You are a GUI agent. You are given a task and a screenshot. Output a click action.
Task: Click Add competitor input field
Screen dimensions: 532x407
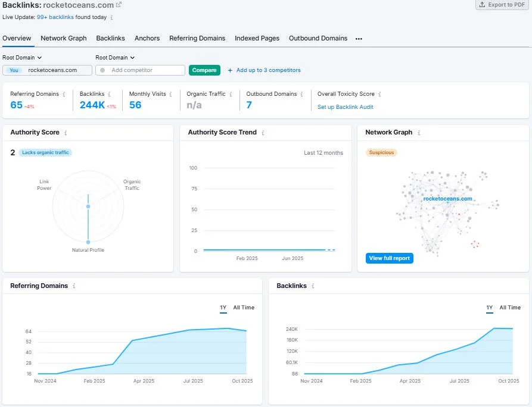pos(140,70)
